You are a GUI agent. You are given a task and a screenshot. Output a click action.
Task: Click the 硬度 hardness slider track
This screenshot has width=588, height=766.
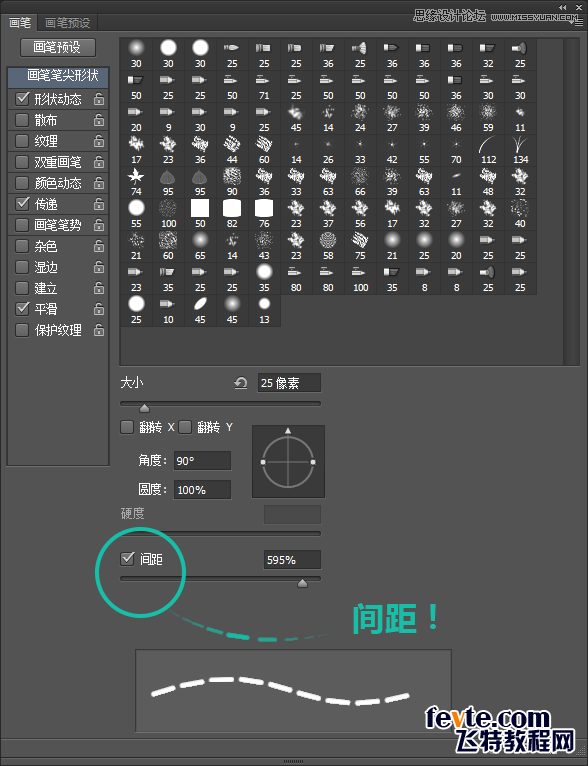tap(221, 533)
